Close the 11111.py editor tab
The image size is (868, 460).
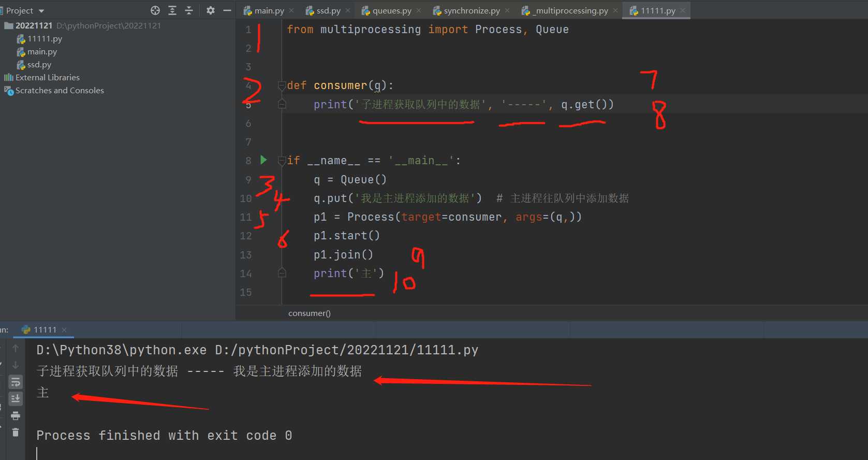(x=683, y=10)
